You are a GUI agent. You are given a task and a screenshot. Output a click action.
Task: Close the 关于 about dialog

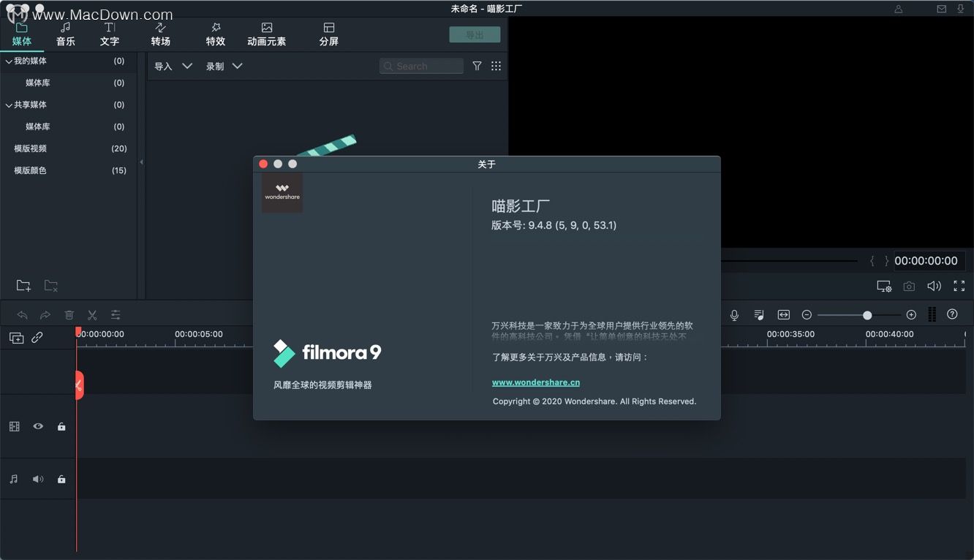264,164
